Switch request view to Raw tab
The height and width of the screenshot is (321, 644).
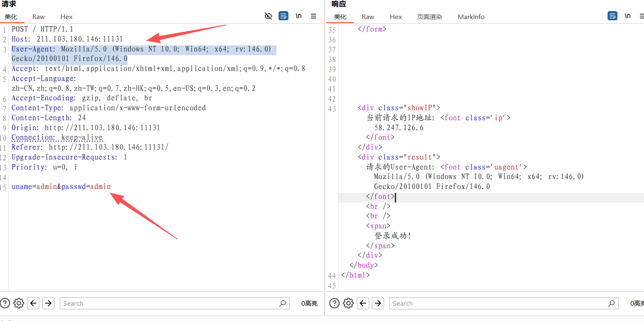tap(38, 17)
